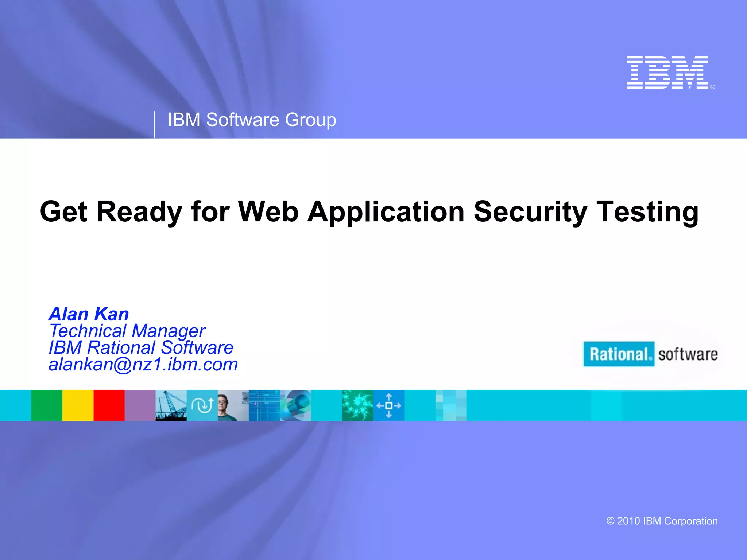
Task: Click the purple color square
Action: 140,405
